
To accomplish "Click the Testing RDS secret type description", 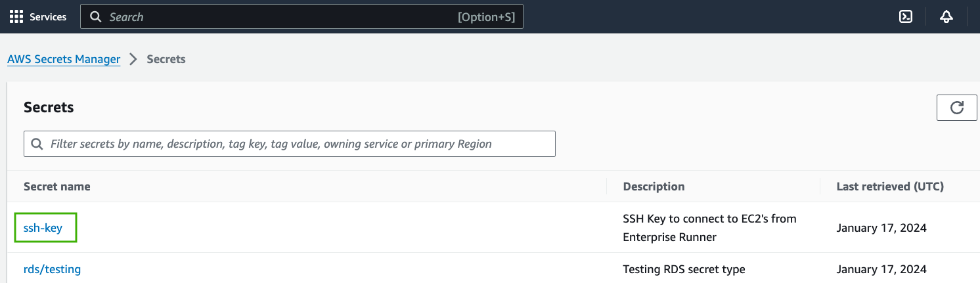I will tap(684, 269).
